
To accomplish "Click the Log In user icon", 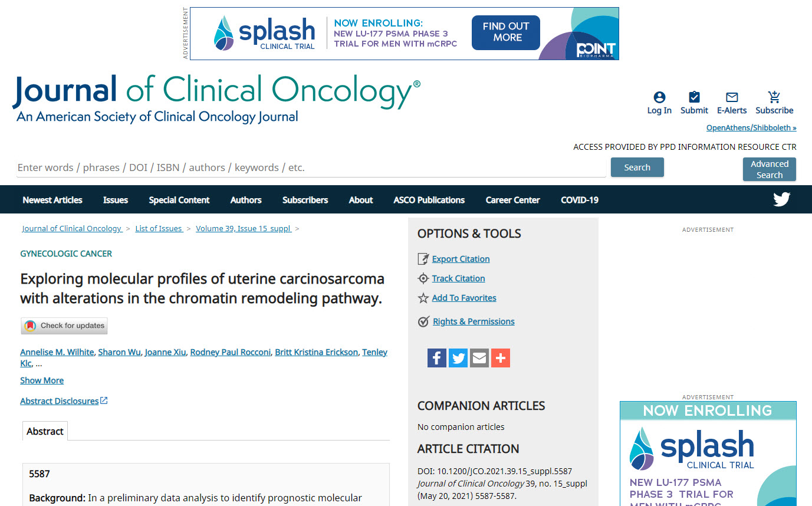I will (659, 97).
